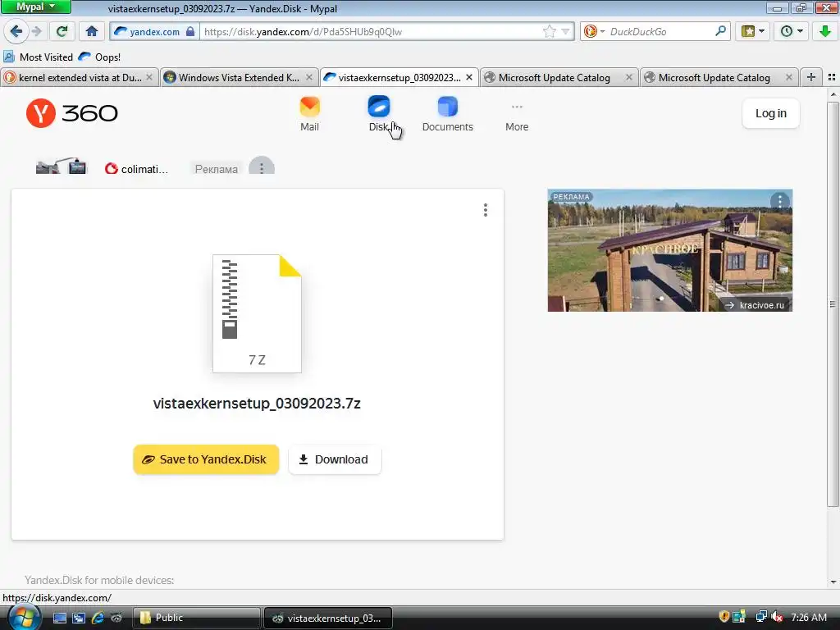Open Switch between windows quick launch icon
The image size is (840, 630).
coord(79,618)
